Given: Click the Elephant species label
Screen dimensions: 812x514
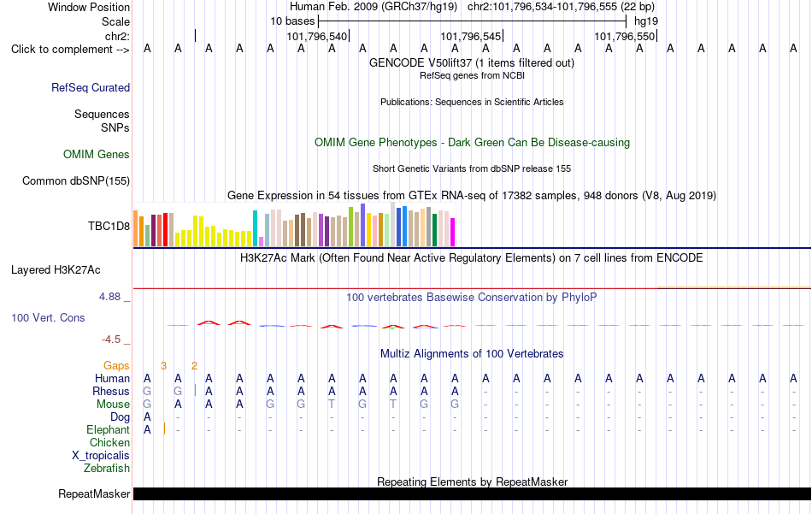Looking at the screenshot, I should 109,430.
